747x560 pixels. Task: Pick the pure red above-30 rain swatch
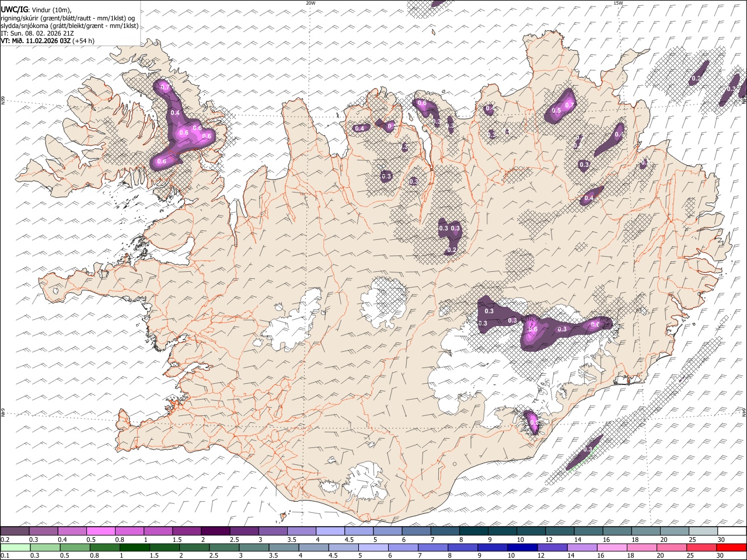[x=731, y=547]
